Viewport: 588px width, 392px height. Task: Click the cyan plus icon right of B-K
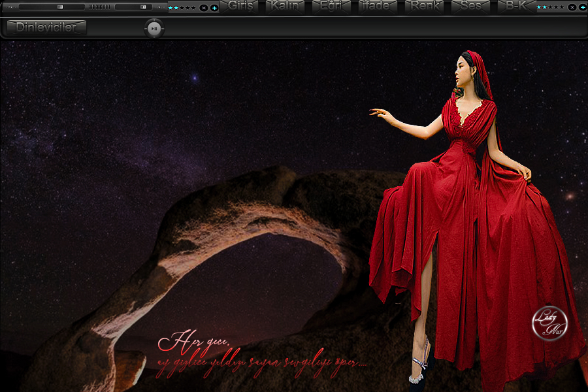(583, 7)
